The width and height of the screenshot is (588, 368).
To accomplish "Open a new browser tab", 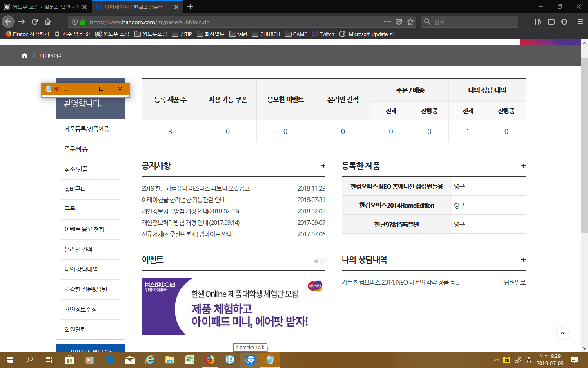I will coord(190,7).
